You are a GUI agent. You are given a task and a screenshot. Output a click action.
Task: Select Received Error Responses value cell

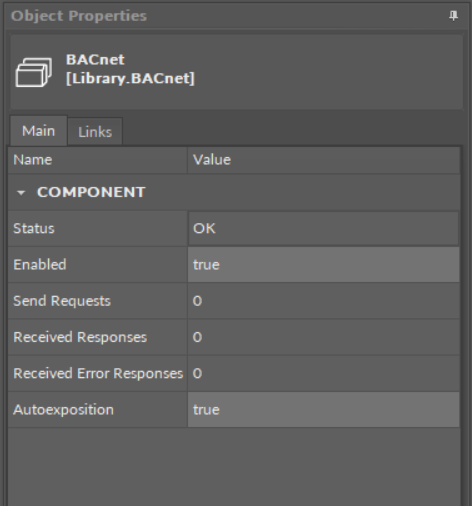point(324,373)
